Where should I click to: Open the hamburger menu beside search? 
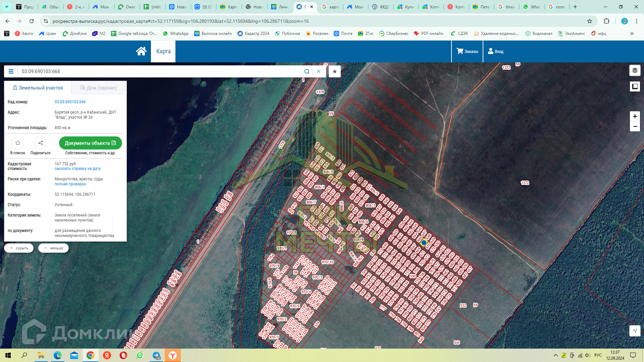tap(11, 71)
